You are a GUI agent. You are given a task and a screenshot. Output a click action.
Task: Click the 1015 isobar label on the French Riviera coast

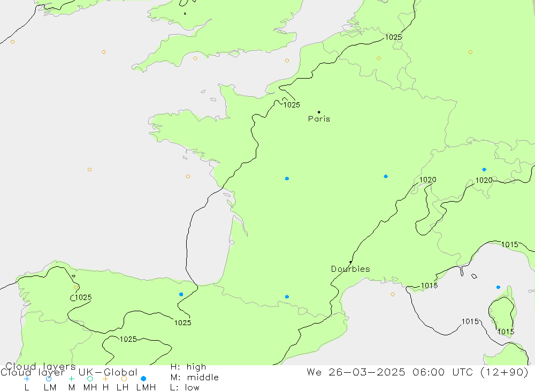click(x=429, y=286)
